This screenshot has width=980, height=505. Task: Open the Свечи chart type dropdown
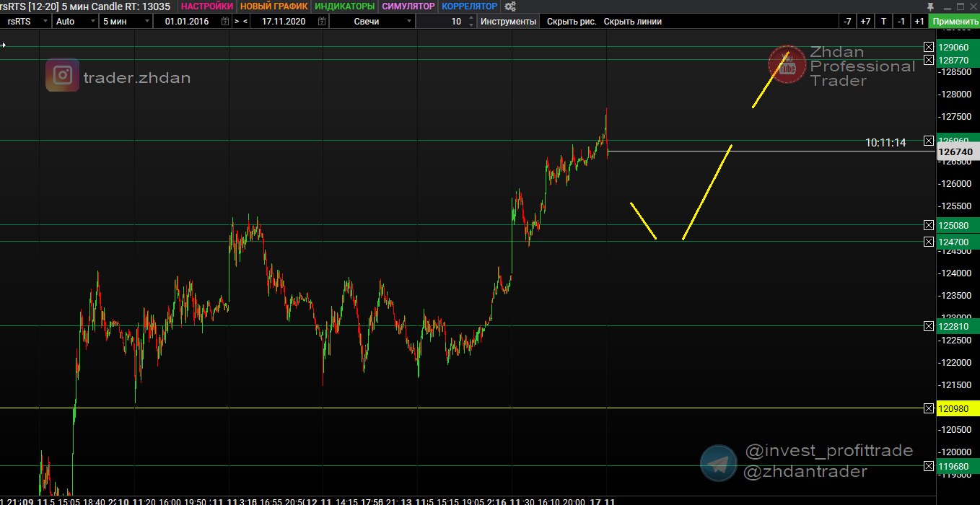tap(373, 22)
